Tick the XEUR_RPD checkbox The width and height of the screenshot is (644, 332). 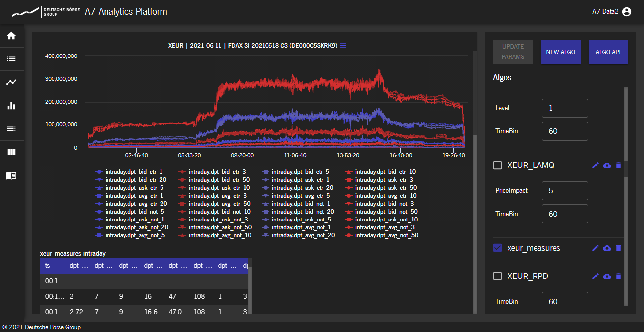498,276
